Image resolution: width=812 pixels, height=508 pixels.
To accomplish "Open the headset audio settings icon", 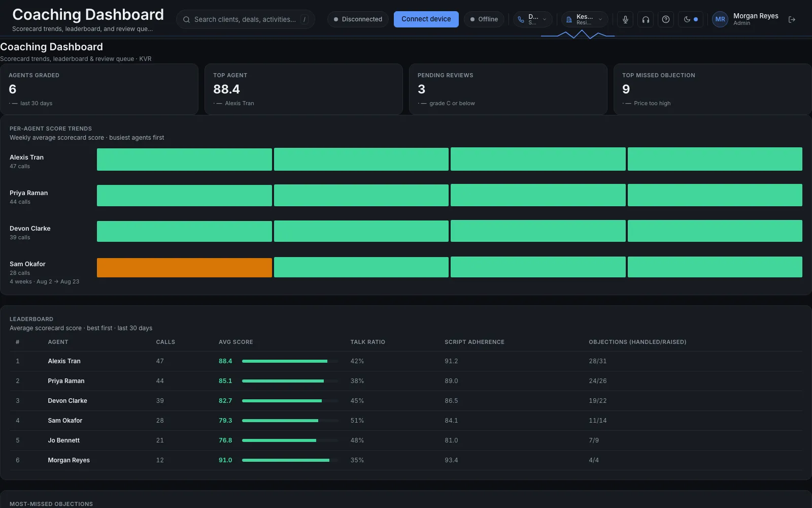I will 646,19.
